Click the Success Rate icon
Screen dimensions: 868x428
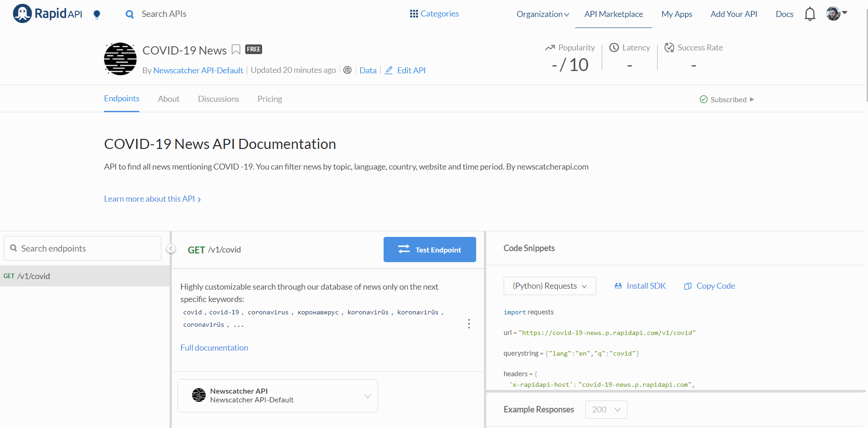click(669, 47)
